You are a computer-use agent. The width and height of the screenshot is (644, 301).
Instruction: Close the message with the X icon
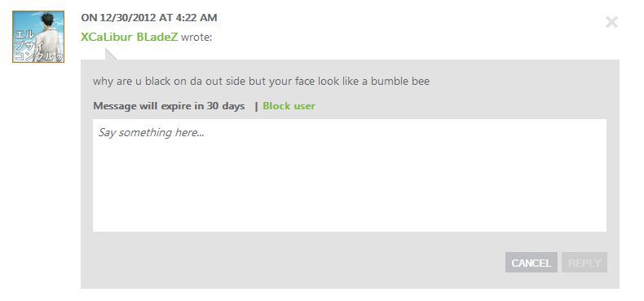click(611, 22)
